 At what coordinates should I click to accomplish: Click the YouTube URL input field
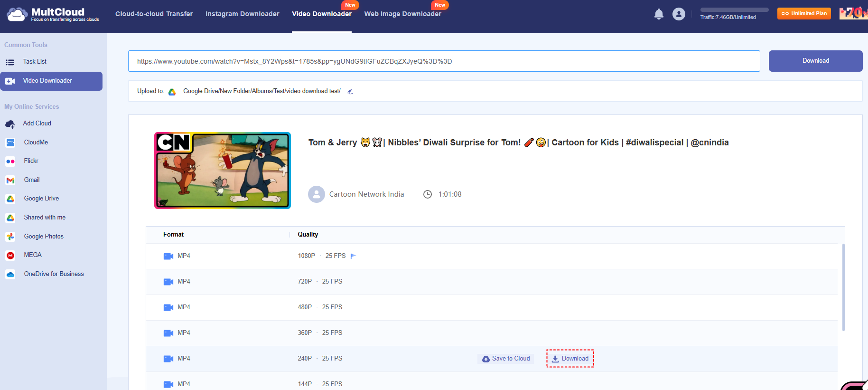click(x=444, y=61)
